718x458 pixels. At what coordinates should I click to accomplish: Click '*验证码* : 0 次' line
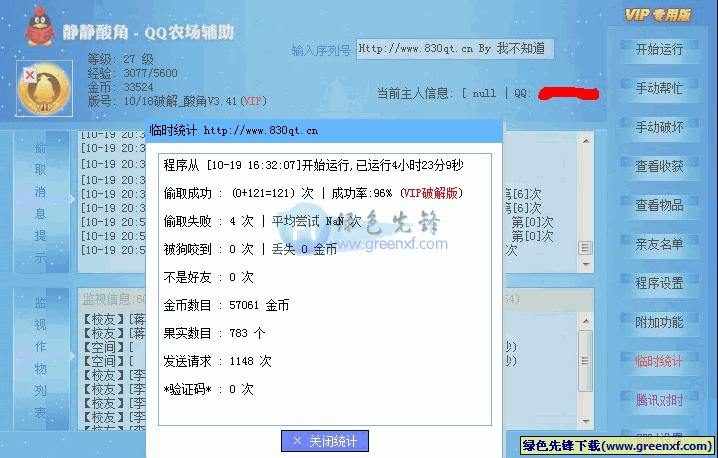tap(208, 389)
